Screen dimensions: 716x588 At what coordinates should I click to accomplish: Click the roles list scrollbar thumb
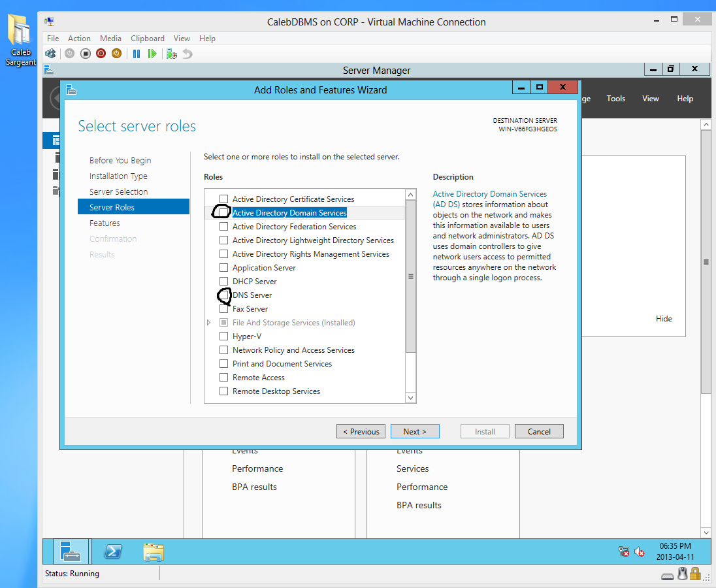410,276
